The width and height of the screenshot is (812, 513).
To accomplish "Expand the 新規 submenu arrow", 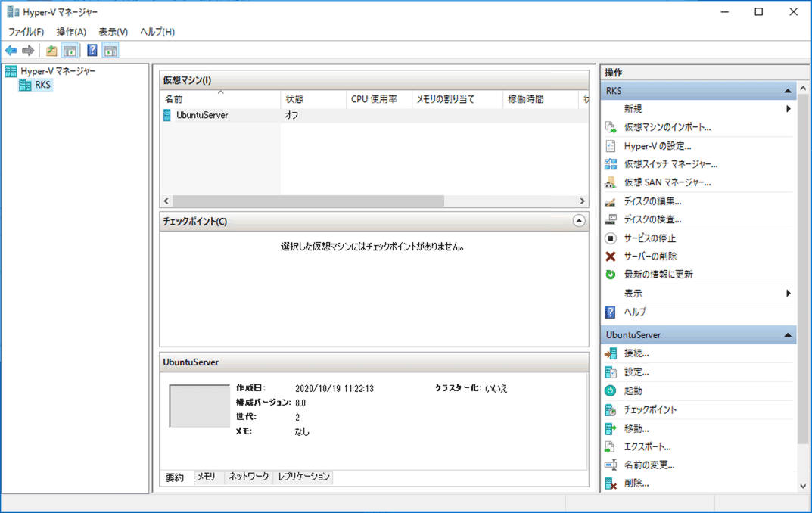I will (789, 109).
